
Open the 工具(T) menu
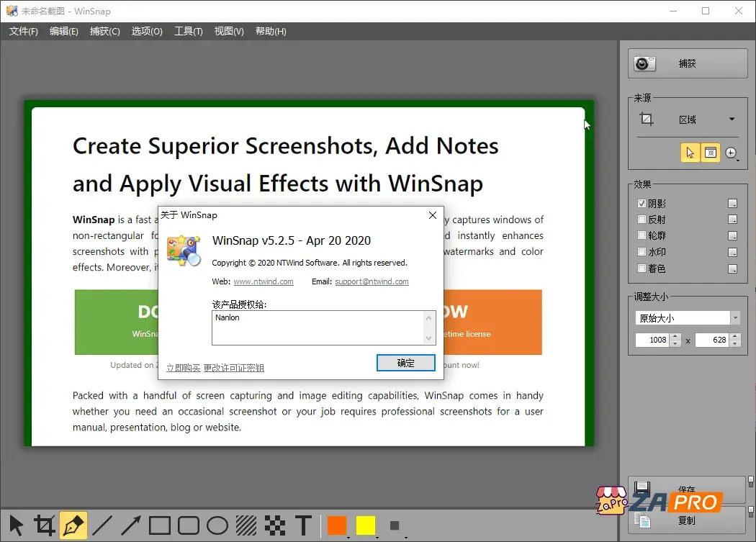[x=189, y=31]
